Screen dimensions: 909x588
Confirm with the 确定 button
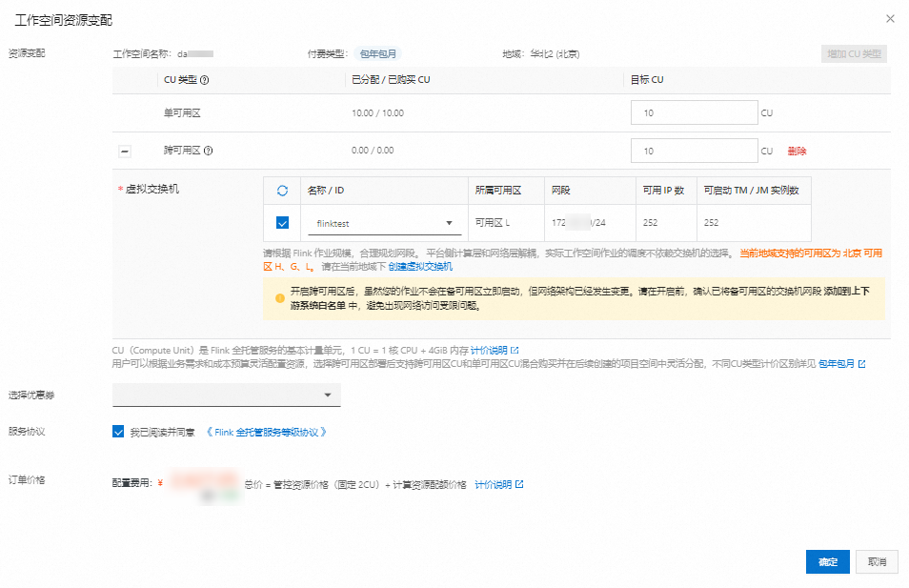(x=827, y=562)
